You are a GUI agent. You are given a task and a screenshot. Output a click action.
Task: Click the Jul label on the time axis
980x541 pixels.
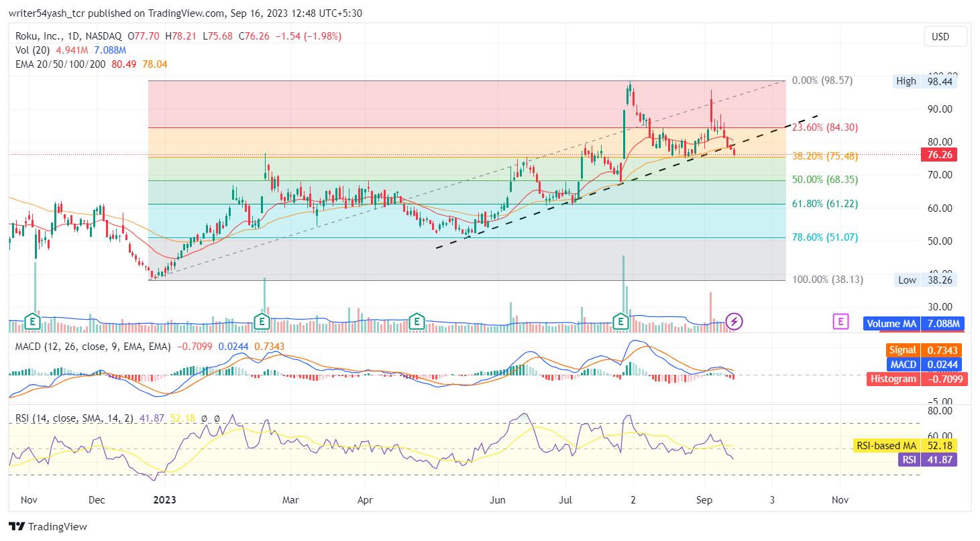click(x=565, y=499)
